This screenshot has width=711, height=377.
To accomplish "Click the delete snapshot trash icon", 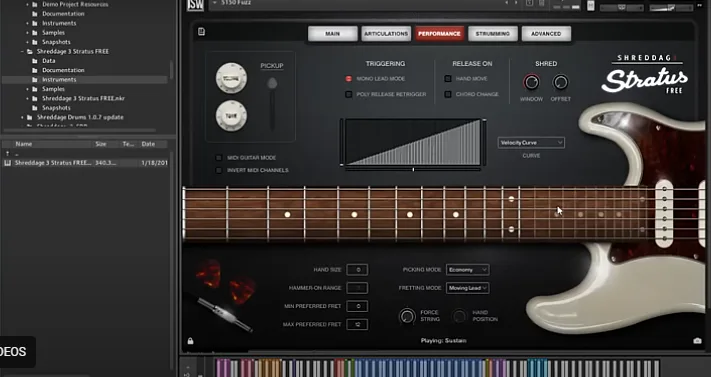I will click(541, 3).
